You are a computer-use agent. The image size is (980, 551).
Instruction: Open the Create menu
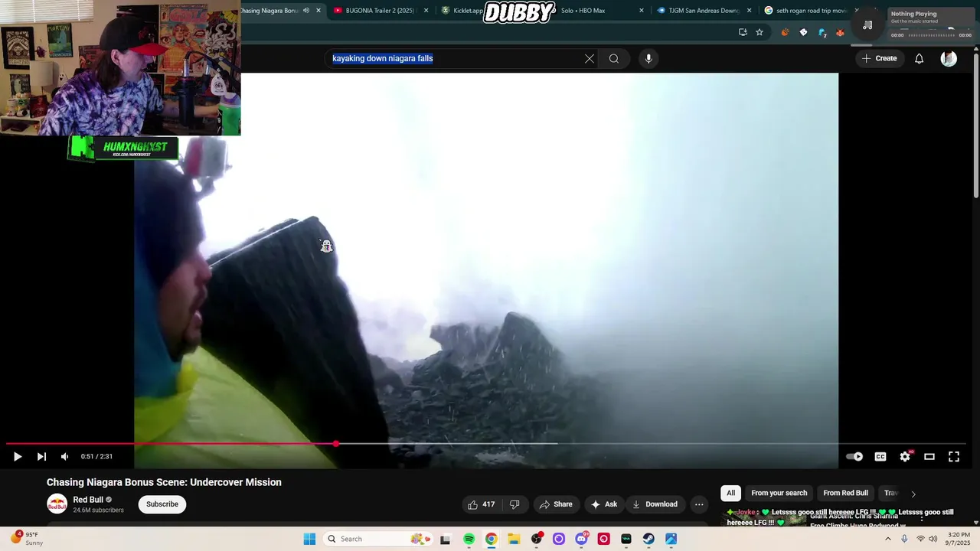pos(879,58)
